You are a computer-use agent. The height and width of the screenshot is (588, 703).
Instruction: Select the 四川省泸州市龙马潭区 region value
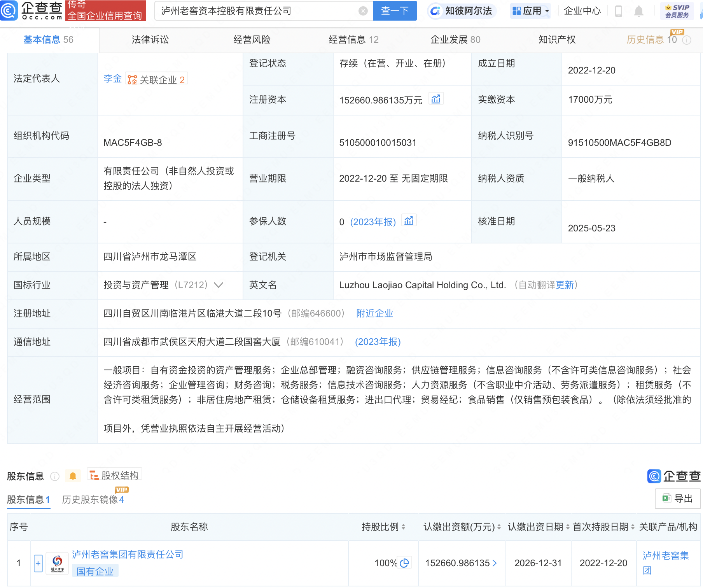pos(150,257)
